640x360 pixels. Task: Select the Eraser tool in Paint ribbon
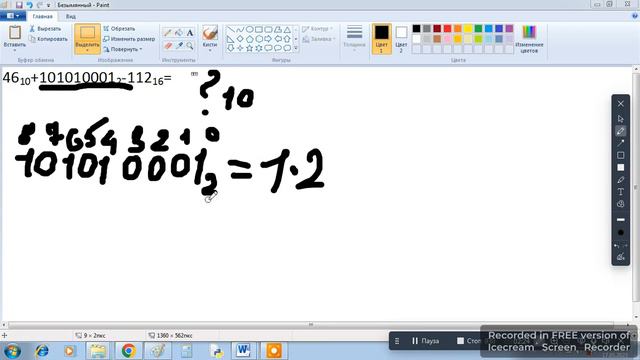click(167, 46)
